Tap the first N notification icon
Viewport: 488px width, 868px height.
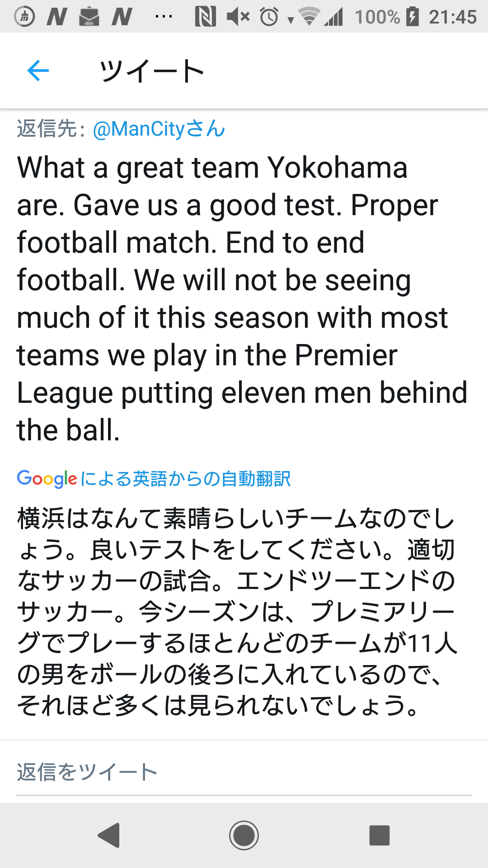(x=57, y=17)
